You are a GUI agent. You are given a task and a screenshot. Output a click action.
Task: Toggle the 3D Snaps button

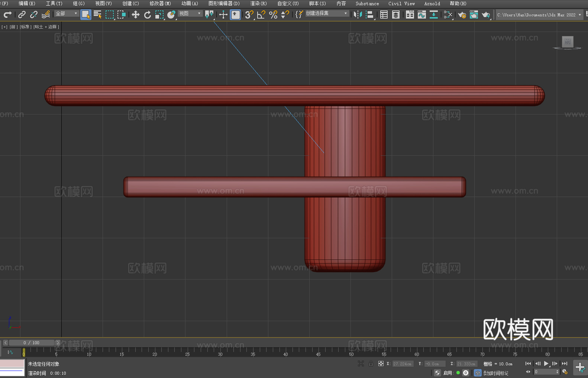(249, 14)
